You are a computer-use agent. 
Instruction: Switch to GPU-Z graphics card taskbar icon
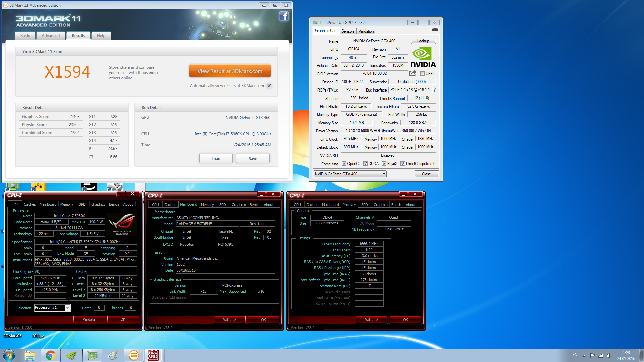[92, 355]
